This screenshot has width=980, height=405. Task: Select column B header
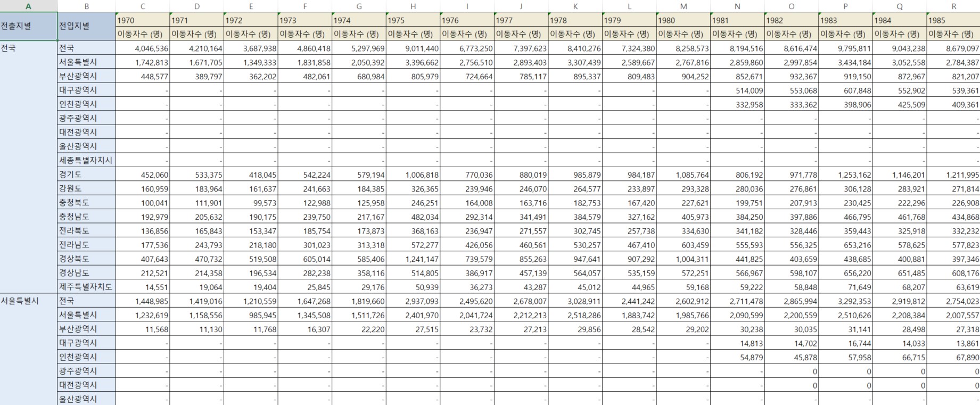pyautogui.click(x=87, y=6)
